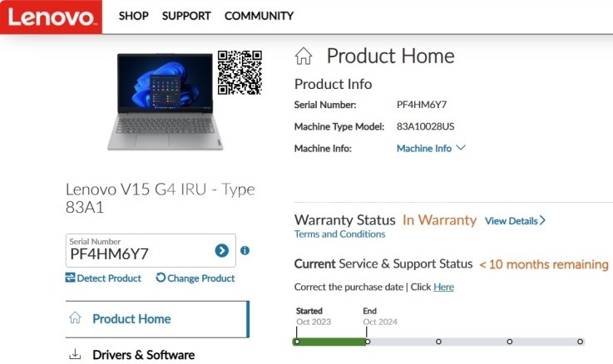This screenshot has height=364, width=613.
Task: Click the info icon next to serial field
Action: point(245,250)
